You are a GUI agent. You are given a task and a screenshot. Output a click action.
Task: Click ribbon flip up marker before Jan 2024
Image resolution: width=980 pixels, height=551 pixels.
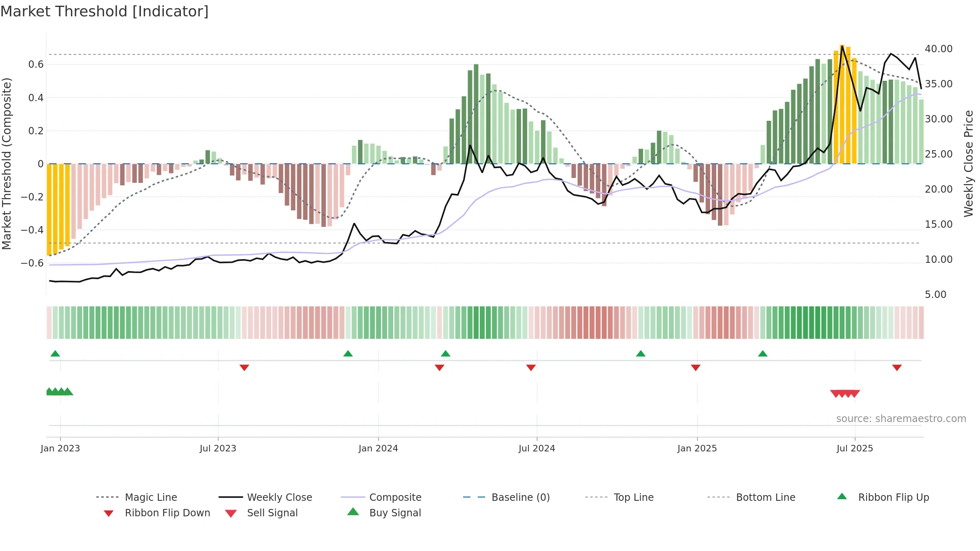tap(348, 353)
